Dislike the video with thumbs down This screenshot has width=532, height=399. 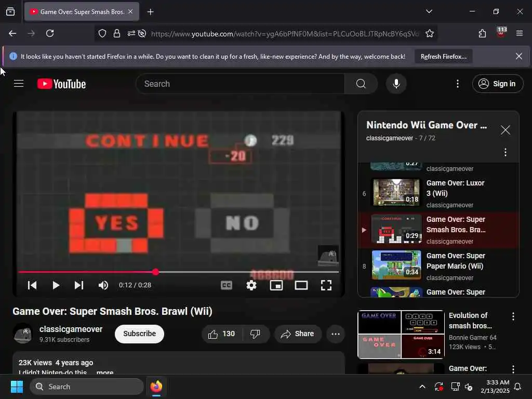pyautogui.click(x=255, y=334)
